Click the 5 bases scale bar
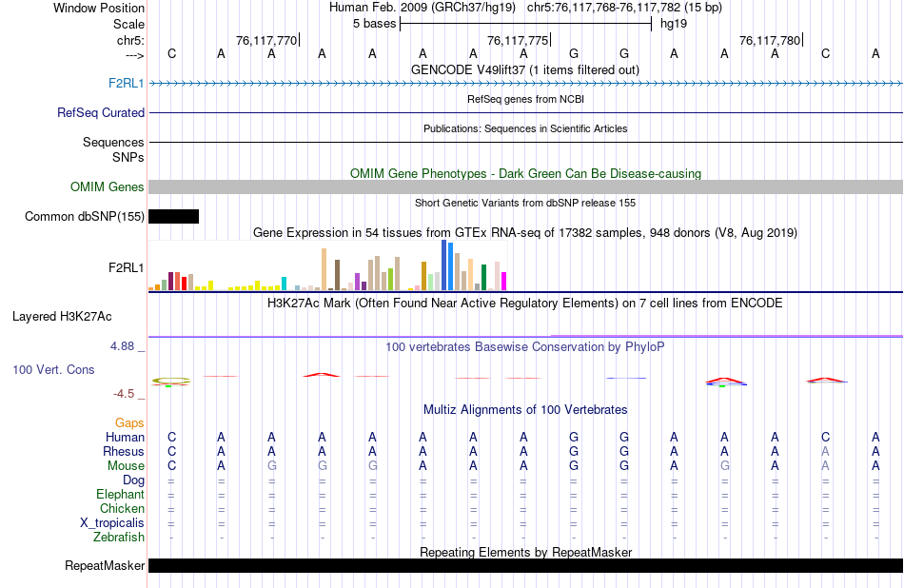904x588 pixels. pos(525,24)
